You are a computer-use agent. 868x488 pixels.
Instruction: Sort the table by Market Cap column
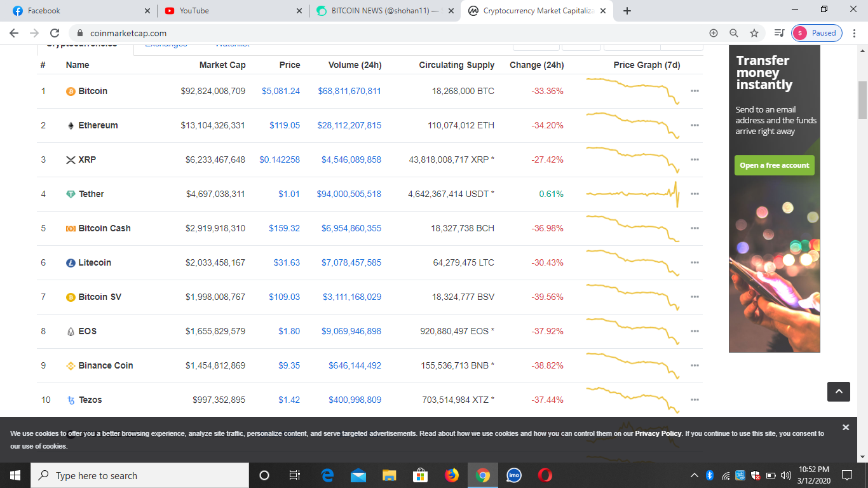tap(222, 65)
